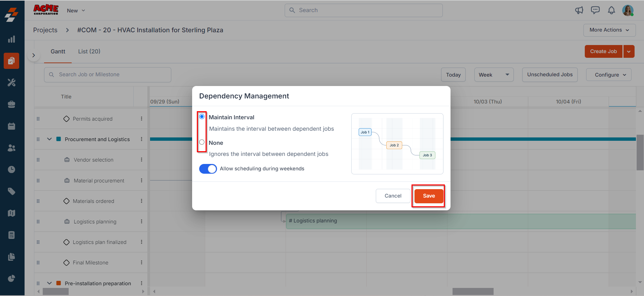This screenshot has height=296, width=644.
Task: Open the three-dot menu for Permits acquired
Action: click(x=142, y=119)
